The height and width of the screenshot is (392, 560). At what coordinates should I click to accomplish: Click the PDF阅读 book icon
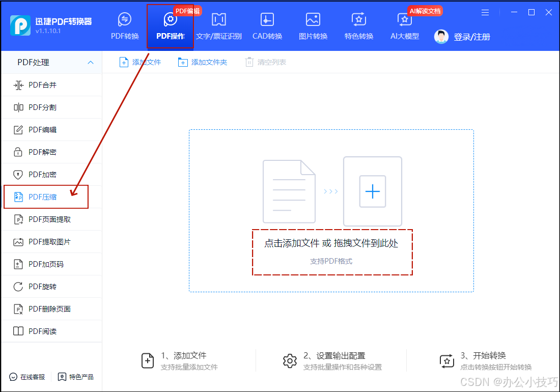pos(18,331)
